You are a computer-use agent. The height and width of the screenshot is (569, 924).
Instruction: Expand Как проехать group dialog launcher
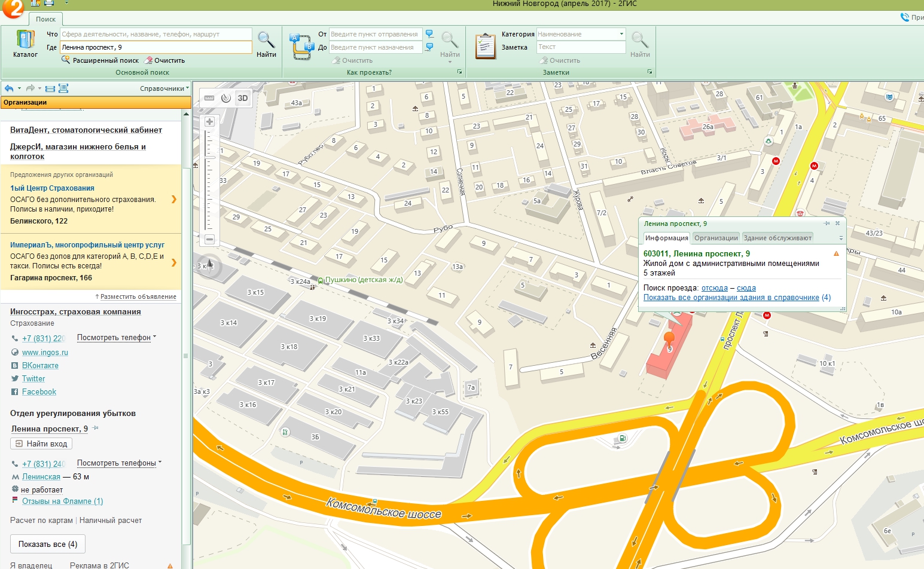[x=459, y=72]
